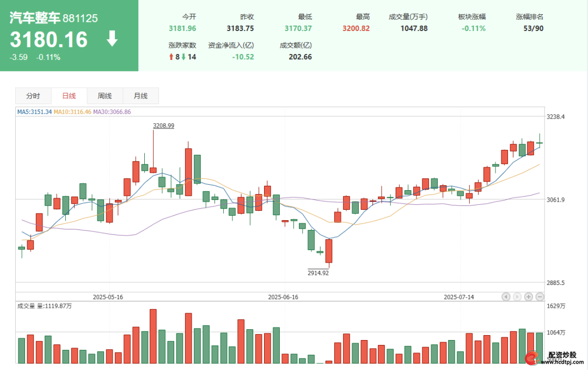
Task: Click the -3.59 change value
Action: [19, 57]
